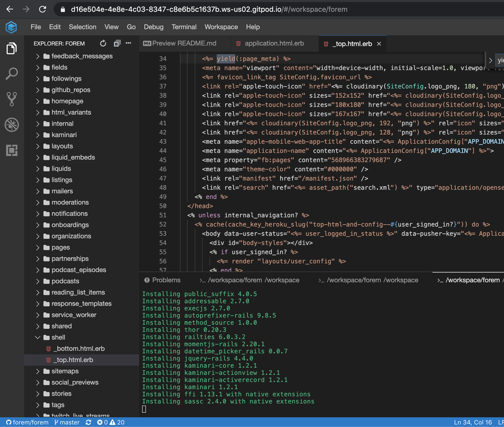Open the Extensions panel icon
The image size is (504, 427).
12,150
